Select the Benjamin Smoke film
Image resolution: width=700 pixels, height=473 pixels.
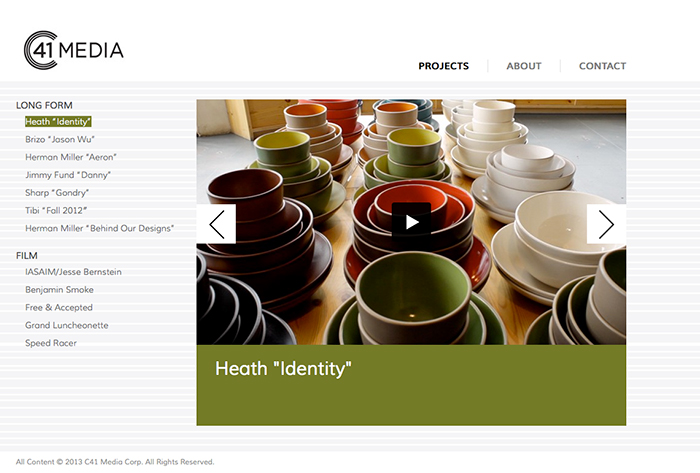59,290
